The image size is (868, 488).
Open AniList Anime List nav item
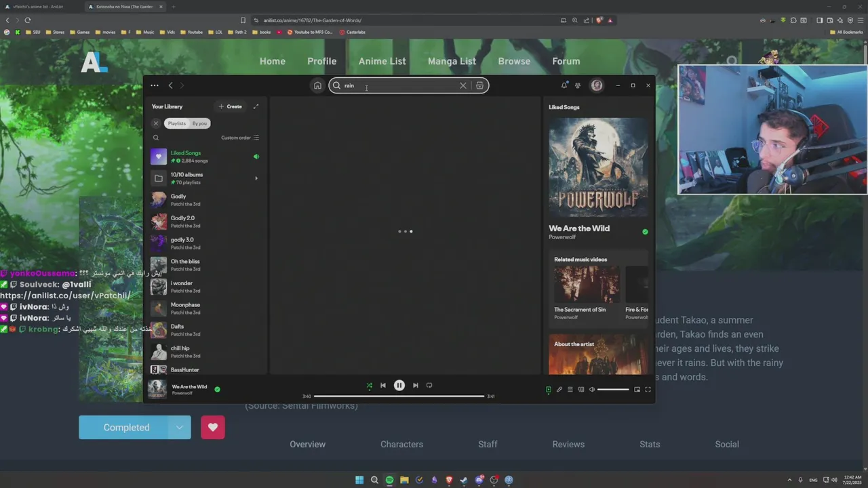click(x=382, y=61)
